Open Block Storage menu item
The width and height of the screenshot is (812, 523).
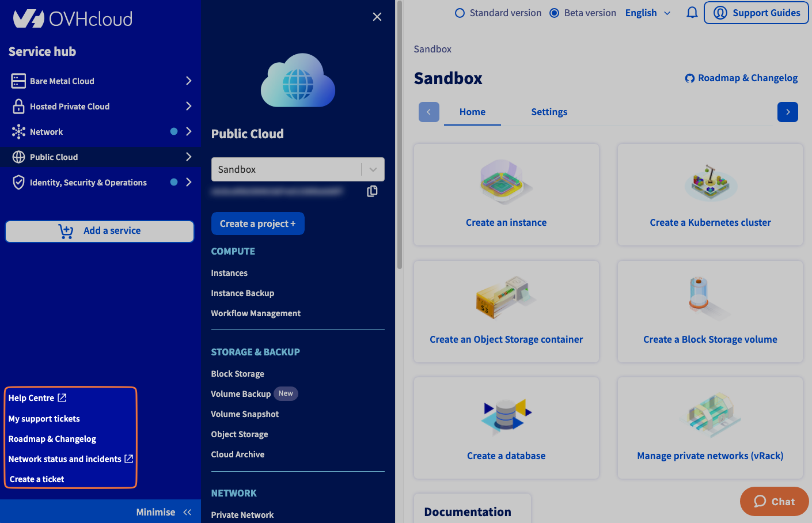[237, 374]
